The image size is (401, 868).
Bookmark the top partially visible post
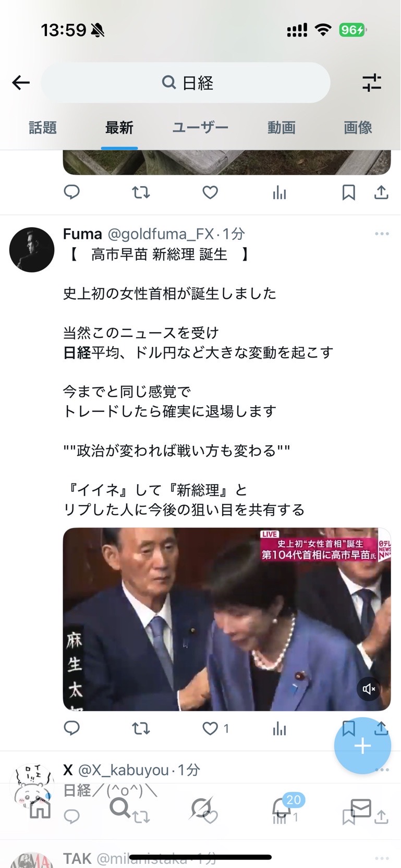click(x=348, y=192)
